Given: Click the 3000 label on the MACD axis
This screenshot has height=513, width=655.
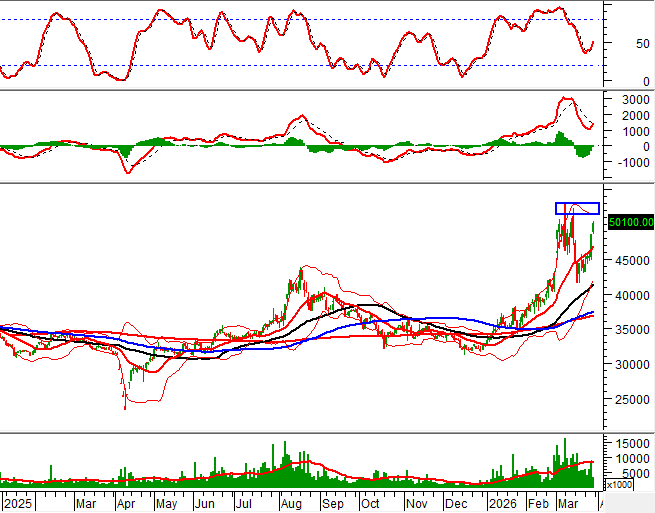Looking at the screenshot, I should tap(635, 100).
